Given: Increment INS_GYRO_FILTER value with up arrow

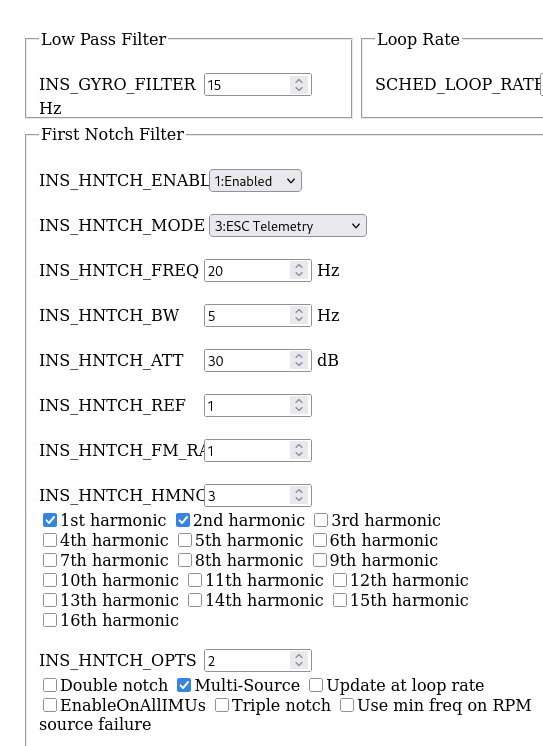Looking at the screenshot, I should (x=299, y=80).
